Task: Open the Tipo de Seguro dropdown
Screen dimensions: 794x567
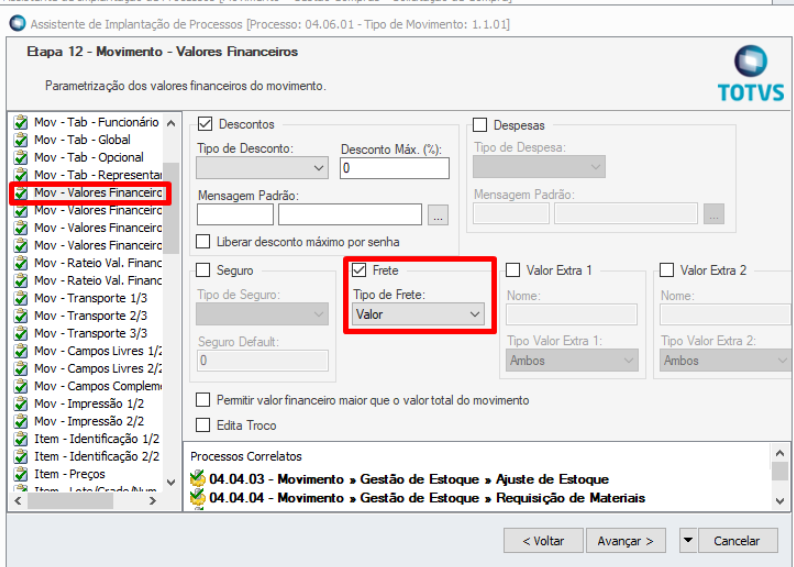Action: click(x=262, y=314)
